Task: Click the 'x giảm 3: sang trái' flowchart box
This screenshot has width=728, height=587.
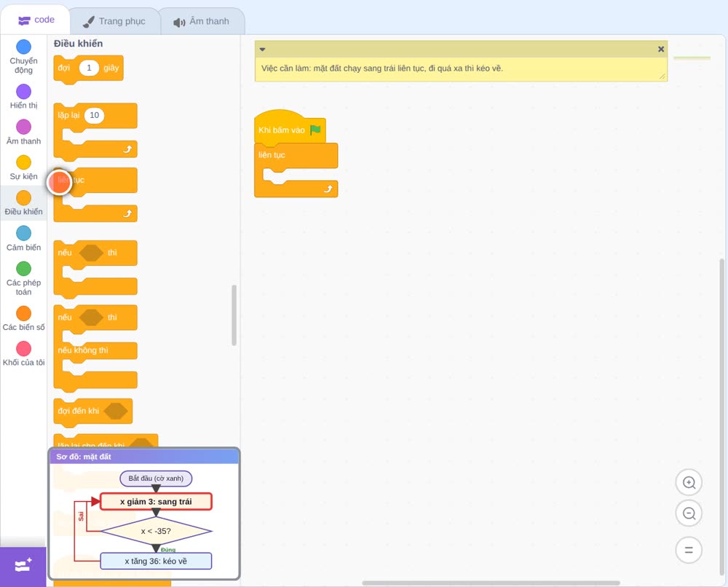Action: pyautogui.click(x=156, y=502)
